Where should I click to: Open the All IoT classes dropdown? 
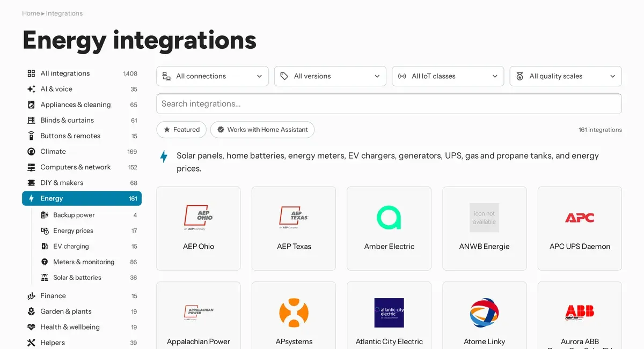(x=448, y=76)
